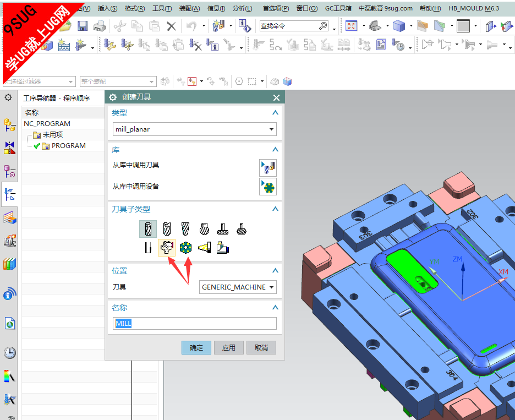Select the spherical mill tool subtype
Image resolution: width=515 pixels, height=420 pixels.
point(204,229)
